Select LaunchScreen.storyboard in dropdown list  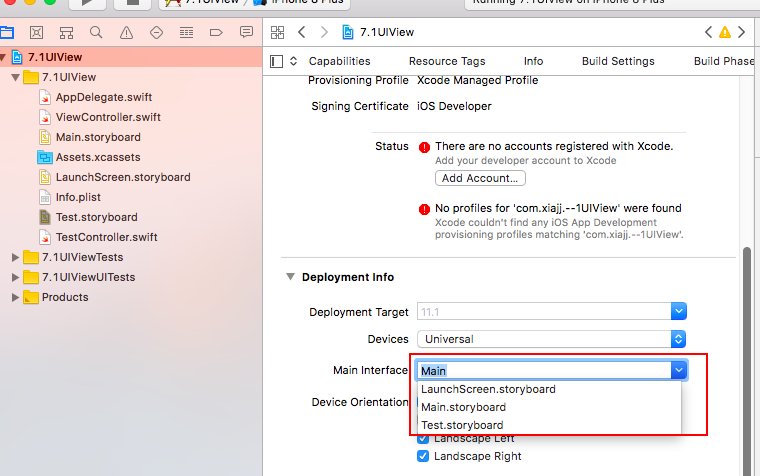point(488,389)
